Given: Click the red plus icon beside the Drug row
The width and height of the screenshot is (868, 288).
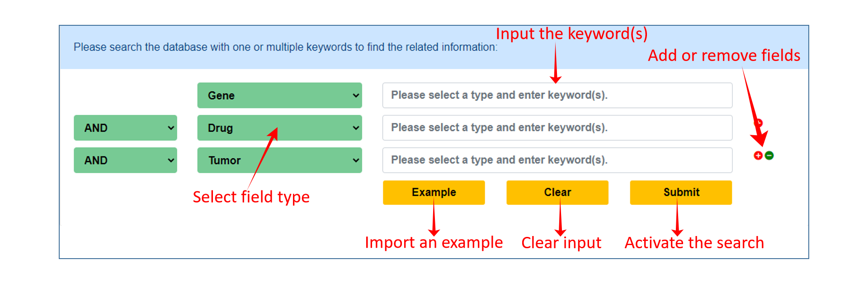Looking at the screenshot, I should (x=759, y=123).
